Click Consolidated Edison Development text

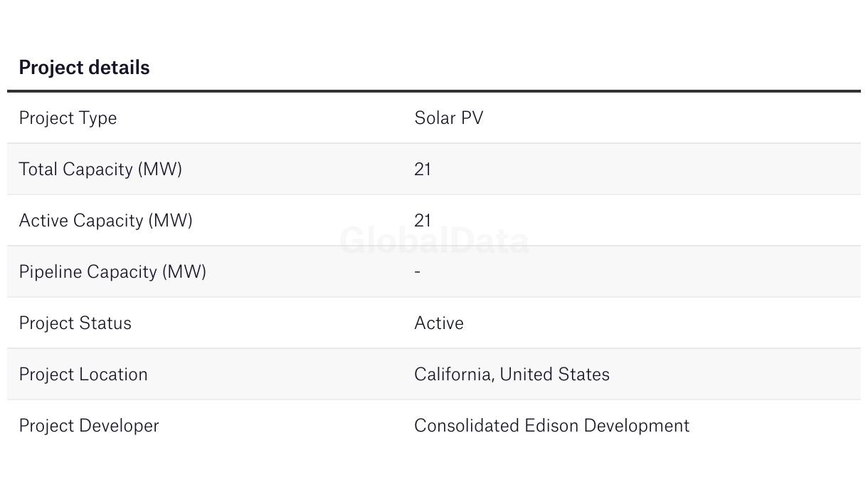pos(552,426)
